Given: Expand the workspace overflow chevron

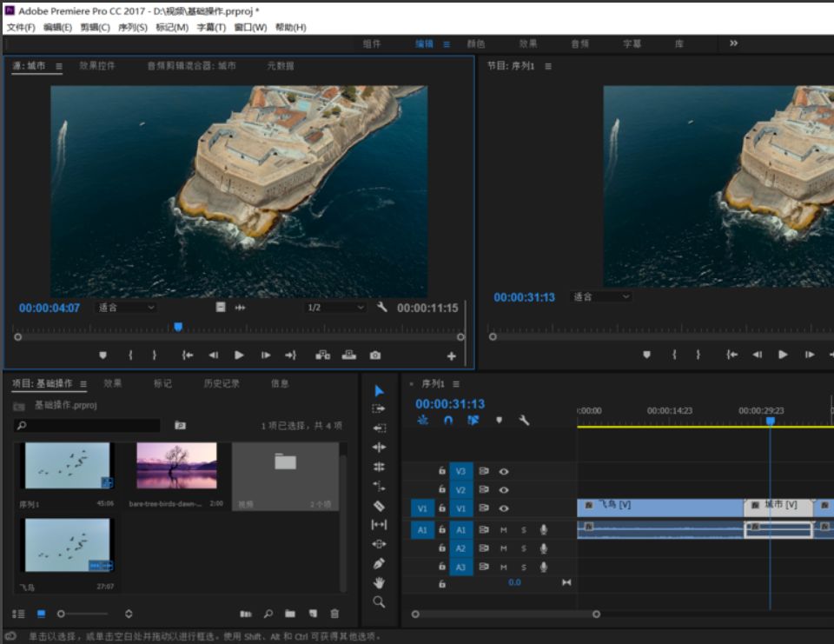Looking at the screenshot, I should tap(734, 43).
